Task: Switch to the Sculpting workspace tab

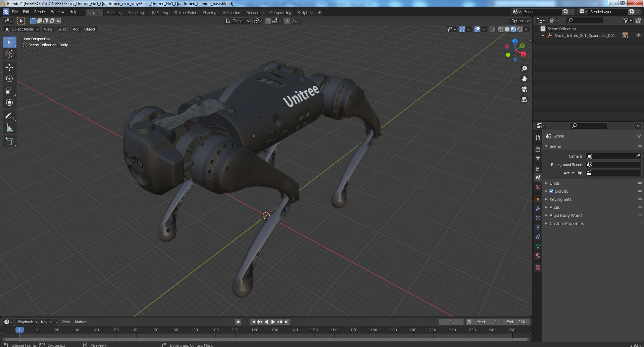Action: [136, 13]
